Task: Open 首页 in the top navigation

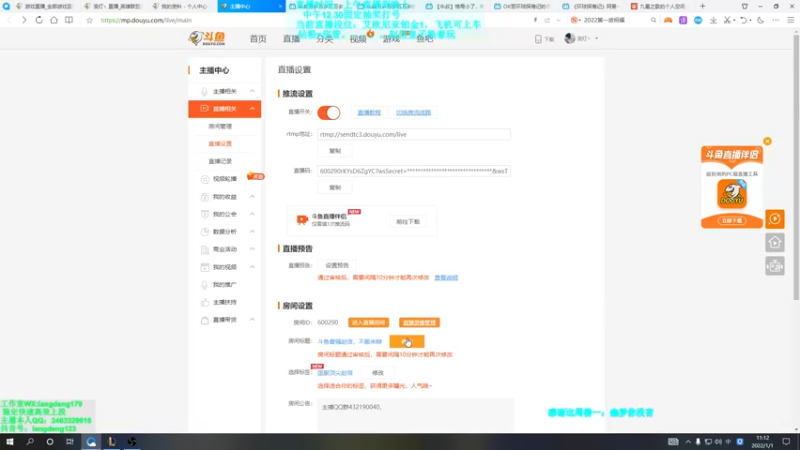Action: pyautogui.click(x=258, y=39)
